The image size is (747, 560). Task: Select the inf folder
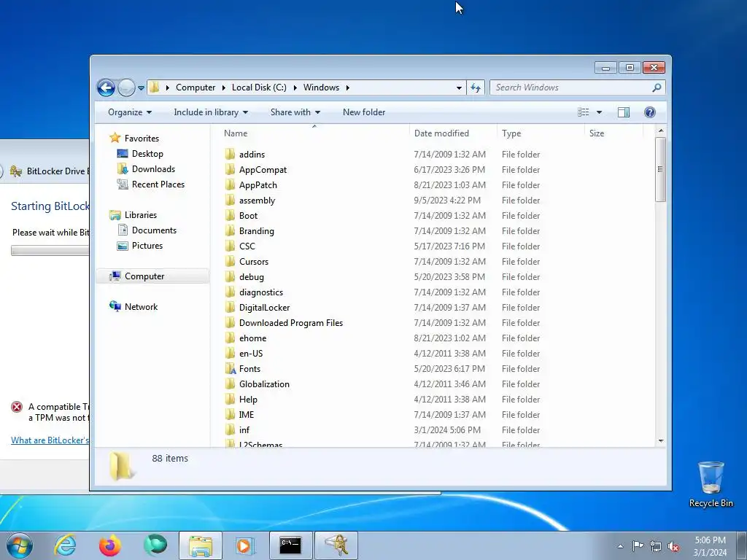point(244,430)
